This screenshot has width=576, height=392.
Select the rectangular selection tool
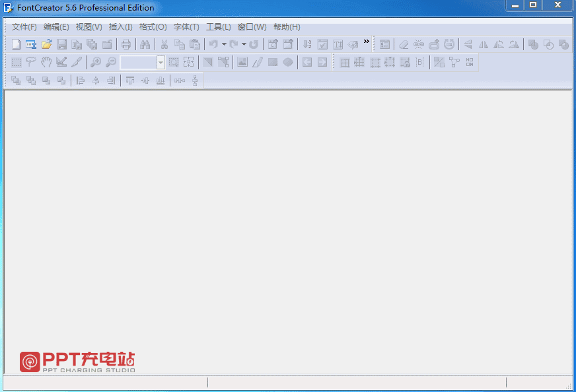pyautogui.click(x=16, y=63)
